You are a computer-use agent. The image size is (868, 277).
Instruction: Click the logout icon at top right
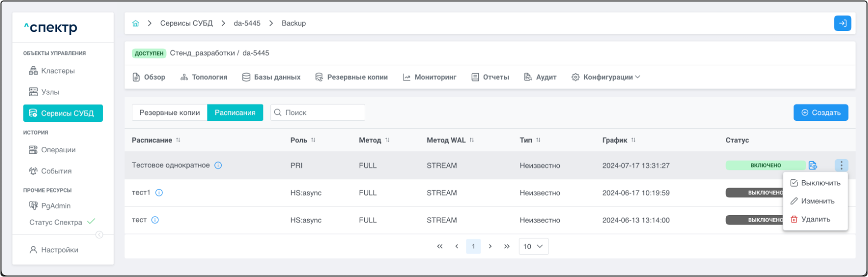click(x=842, y=24)
